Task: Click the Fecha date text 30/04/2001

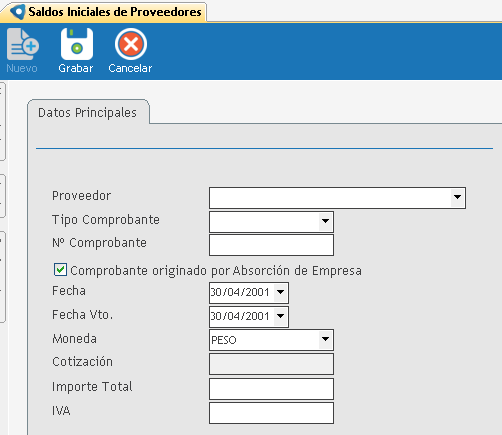Action: pos(240,292)
